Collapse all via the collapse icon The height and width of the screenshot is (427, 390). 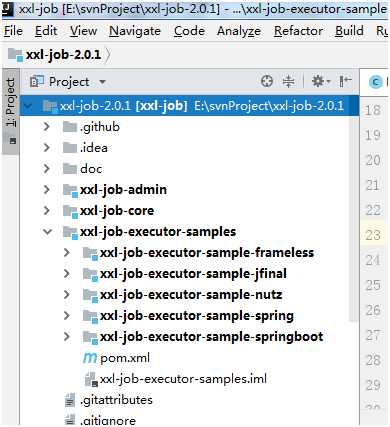pyautogui.click(x=288, y=81)
